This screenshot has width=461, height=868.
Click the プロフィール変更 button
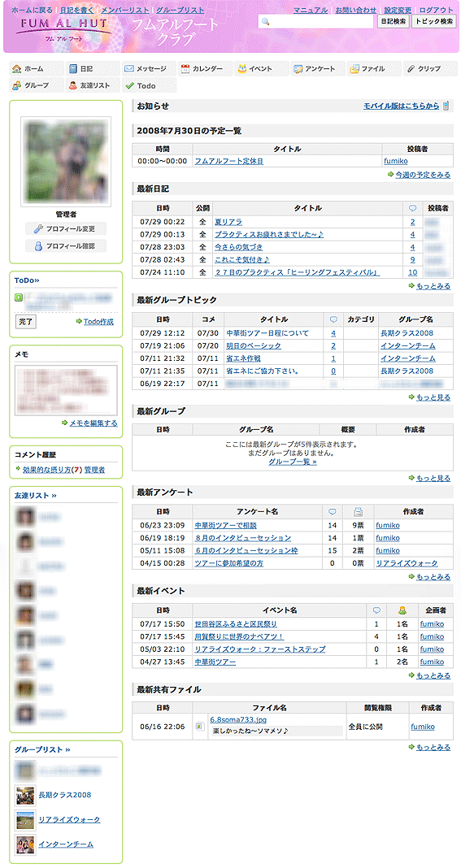point(66,228)
